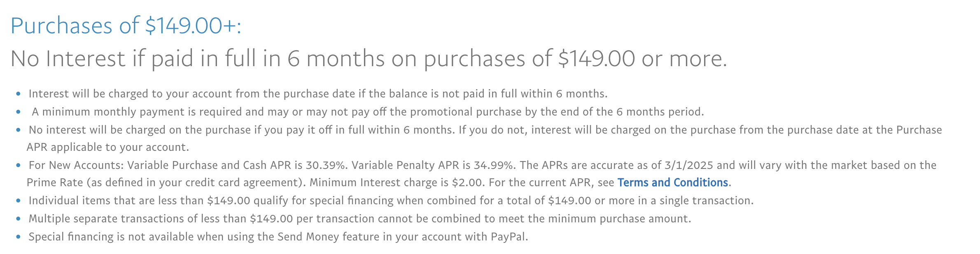
Task: Select the bullet dot before "Multiple separate transactions"
Action: 18,219
